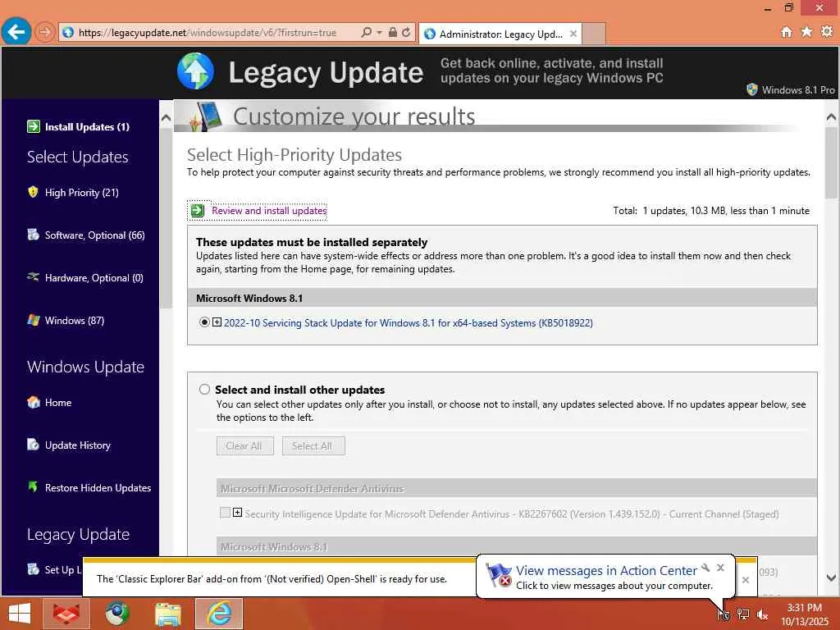
Task: Expand details of KB5018922 update with plus box
Action: (217, 322)
